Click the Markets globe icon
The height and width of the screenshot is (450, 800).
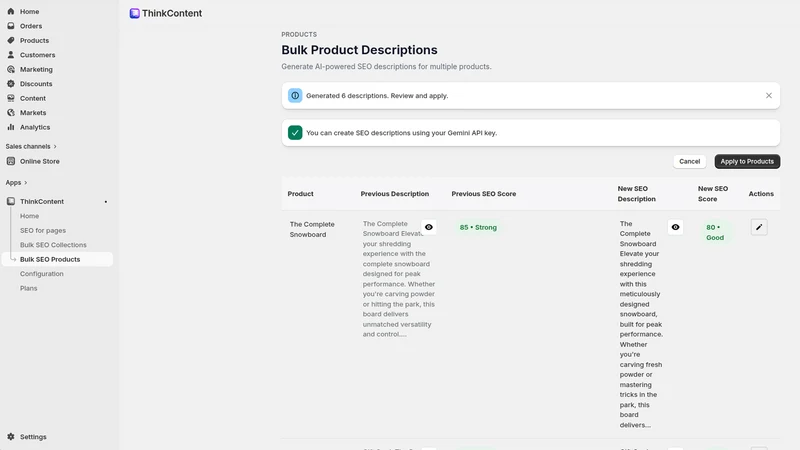click(x=11, y=113)
